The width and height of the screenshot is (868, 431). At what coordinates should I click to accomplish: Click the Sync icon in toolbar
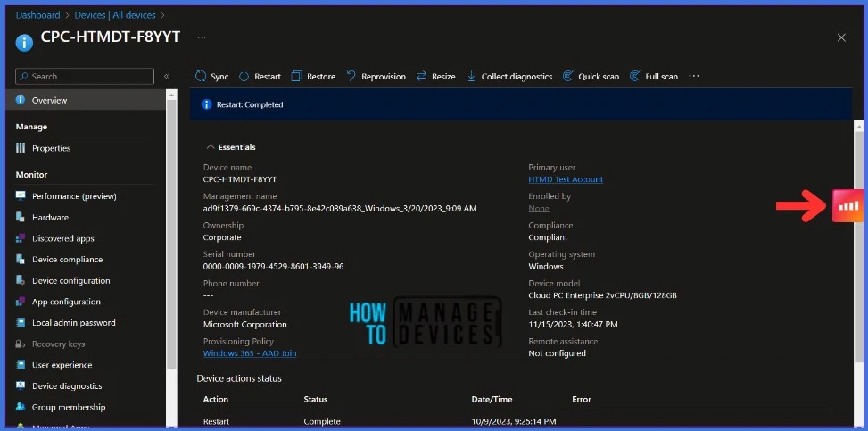[201, 77]
